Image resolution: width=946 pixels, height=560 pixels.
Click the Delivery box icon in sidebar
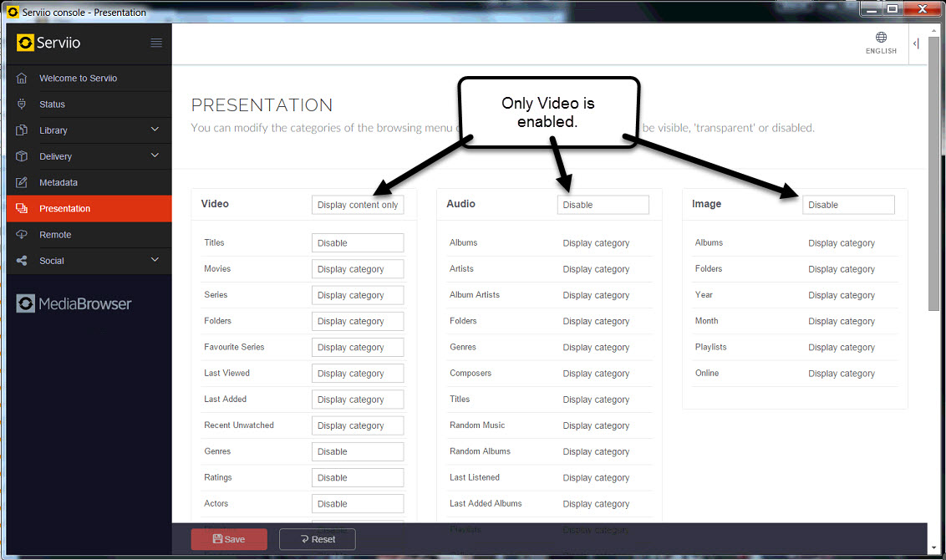22,156
